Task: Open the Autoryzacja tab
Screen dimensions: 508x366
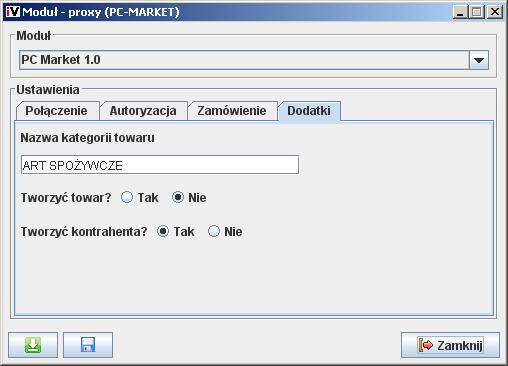Action: pos(143,111)
